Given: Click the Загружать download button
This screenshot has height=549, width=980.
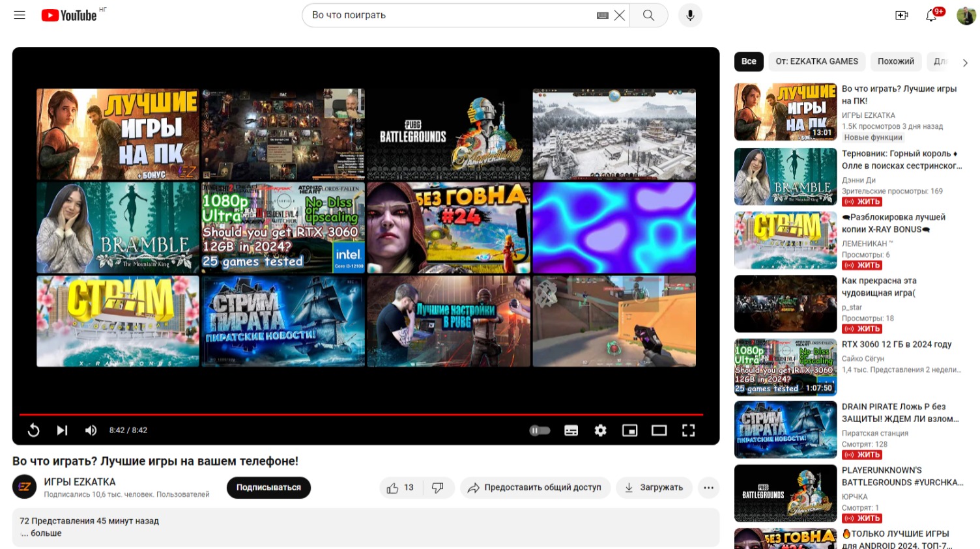Looking at the screenshot, I should click(654, 487).
